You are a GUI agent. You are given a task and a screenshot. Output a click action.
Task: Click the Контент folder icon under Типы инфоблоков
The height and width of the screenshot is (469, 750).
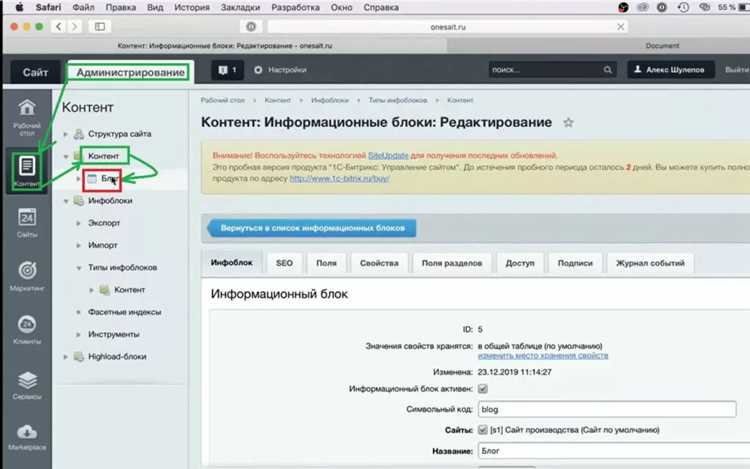104,290
